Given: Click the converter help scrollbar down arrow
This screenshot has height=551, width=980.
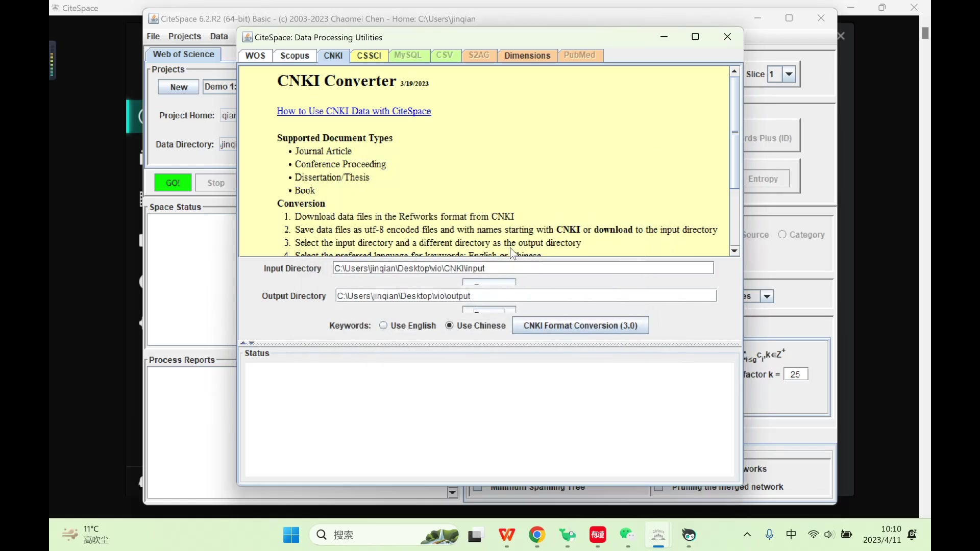Looking at the screenshot, I should tap(734, 251).
